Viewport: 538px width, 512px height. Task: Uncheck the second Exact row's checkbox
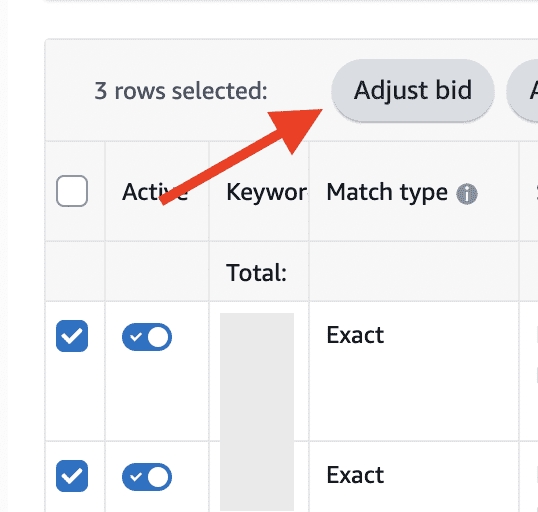point(72,476)
